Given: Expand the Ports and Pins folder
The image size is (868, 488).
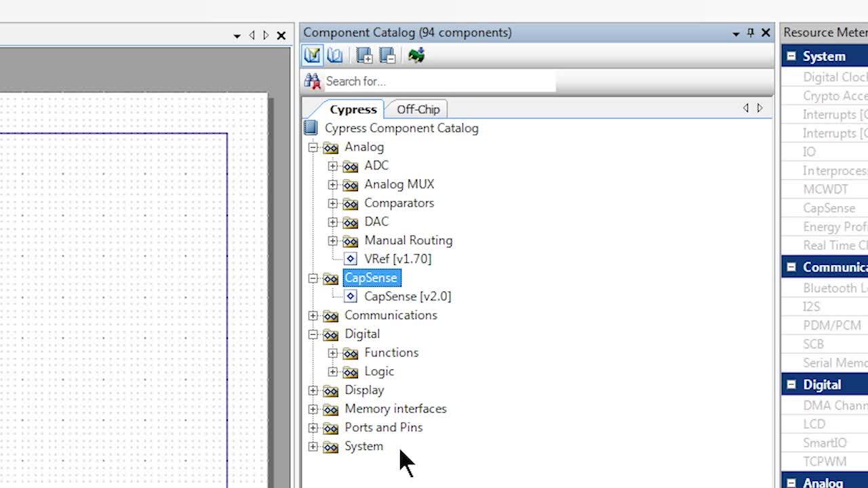Looking at the screenshot, I should 313,428.
